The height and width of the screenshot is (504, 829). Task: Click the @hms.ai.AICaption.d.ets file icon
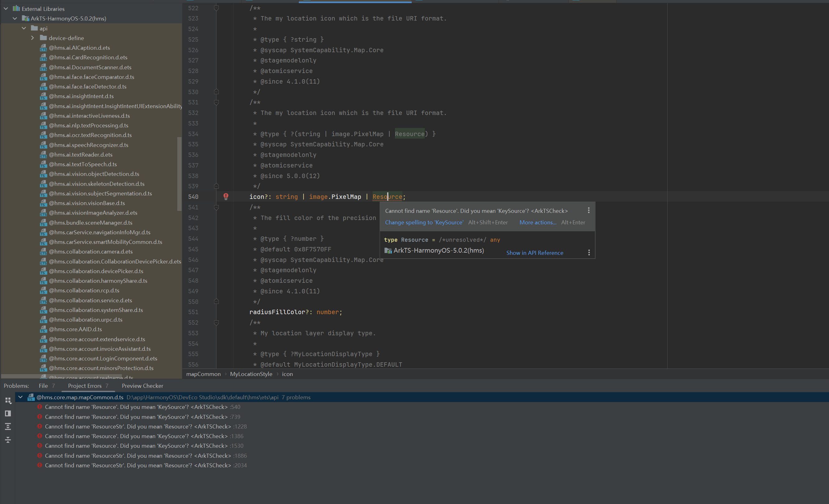(x=43, y=48)
